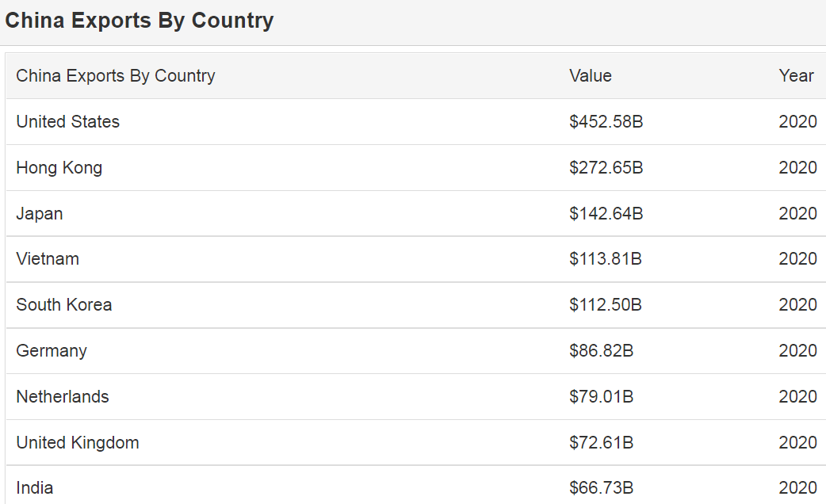The image size is (826, 504).
Task: Open the Hong Kong row link
Action: [59, 168]
